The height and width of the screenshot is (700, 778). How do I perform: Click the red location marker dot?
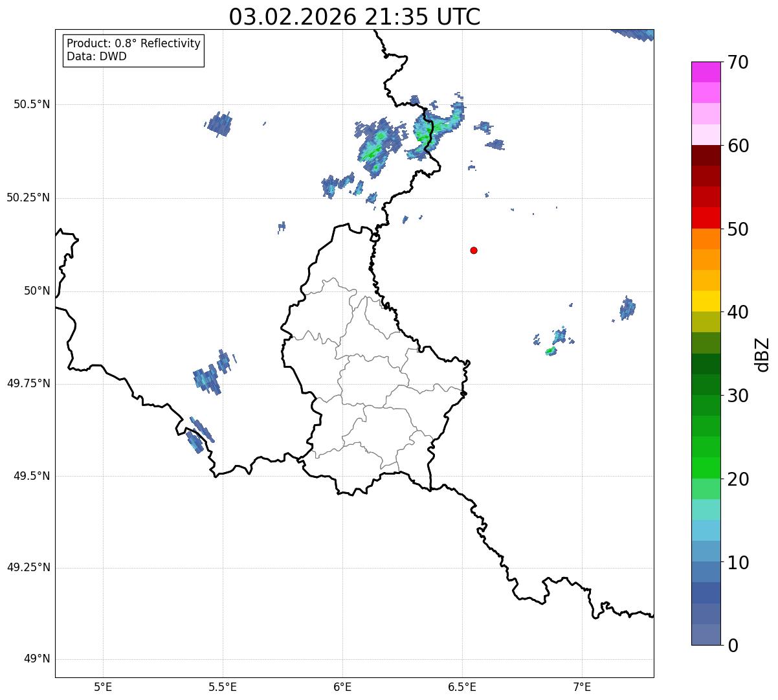(474, 250)
